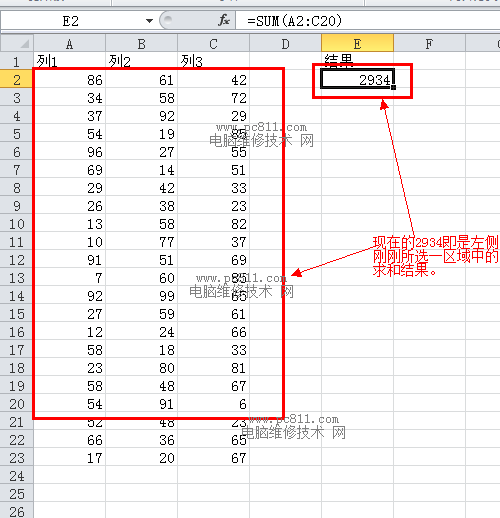Image resolution: width=500 pixels, height=518 pixels.
Task: Select column A header
Action: (x=69, y=44)
